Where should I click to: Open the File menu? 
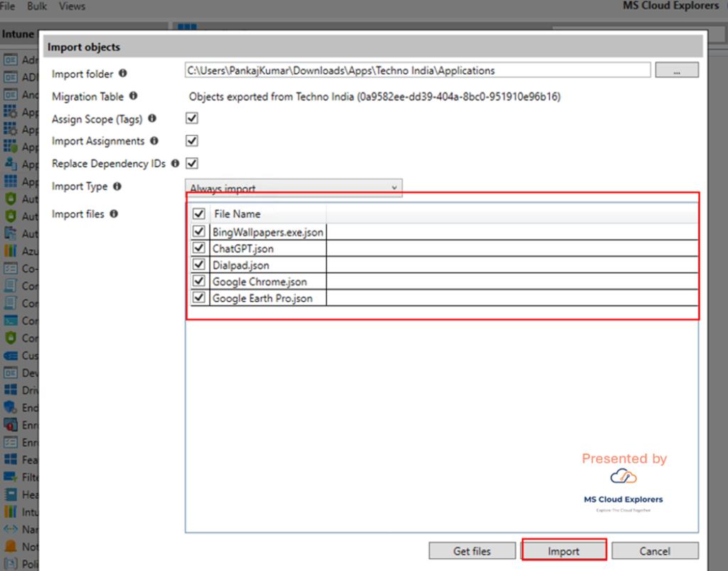[7, 6]
